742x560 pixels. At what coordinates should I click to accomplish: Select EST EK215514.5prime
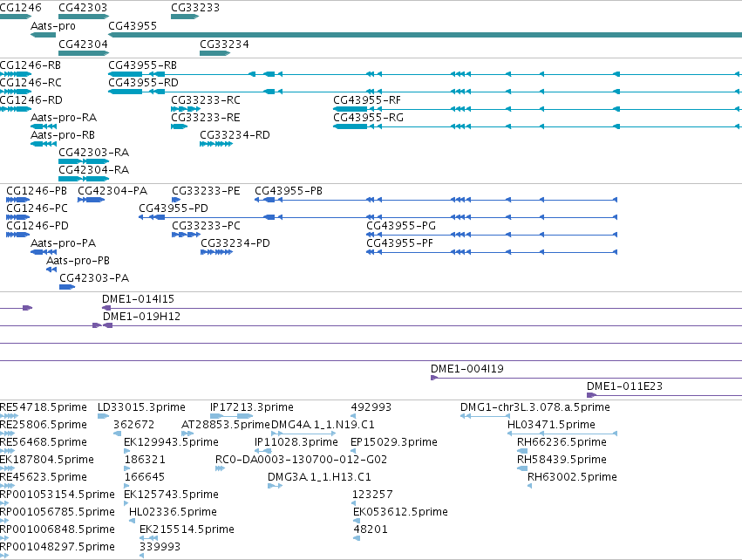click(187, 529)
